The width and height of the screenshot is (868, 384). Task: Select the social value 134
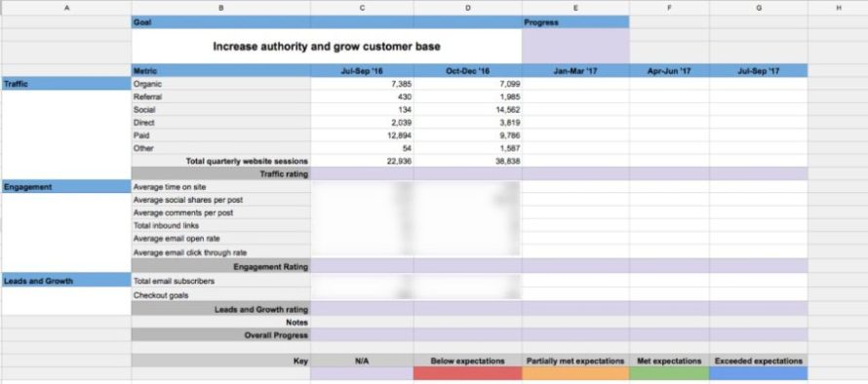pos(362,109)
